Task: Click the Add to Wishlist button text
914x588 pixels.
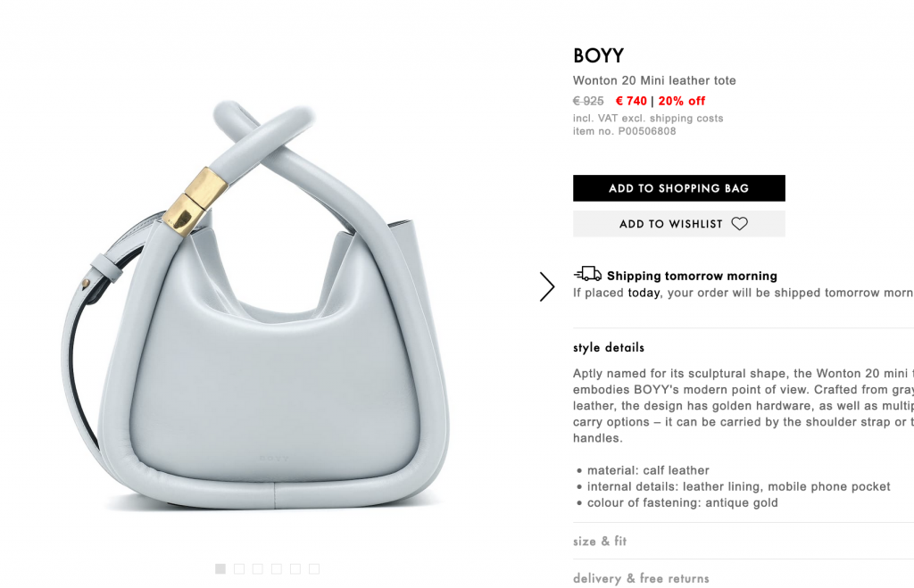Action: [x=671, y=224]
